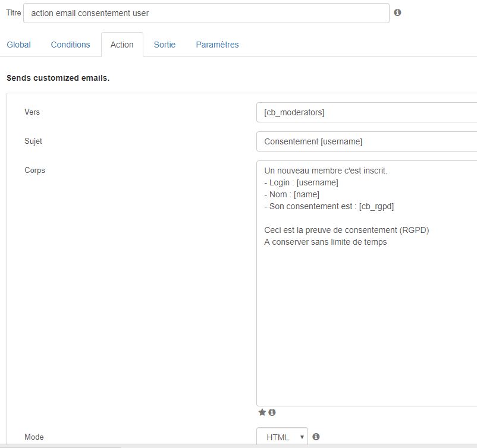Open the Paramètres tab
Screen dimensions: 477x448
pos(217,45)
